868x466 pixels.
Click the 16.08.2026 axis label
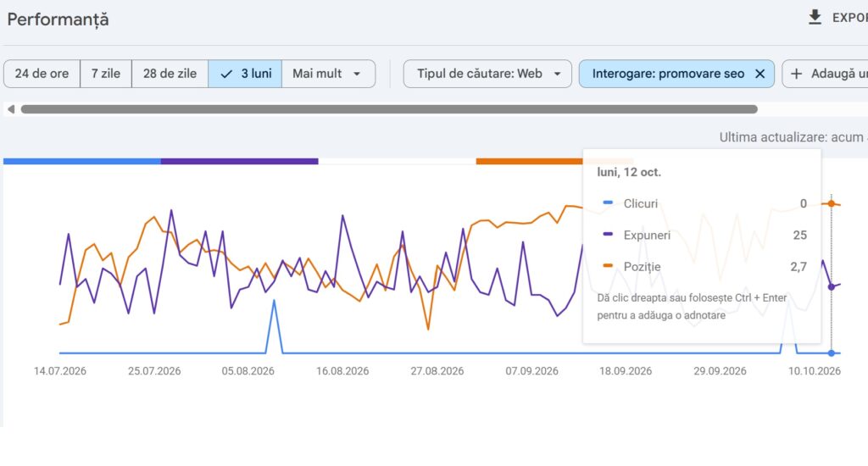click(342, 371)
